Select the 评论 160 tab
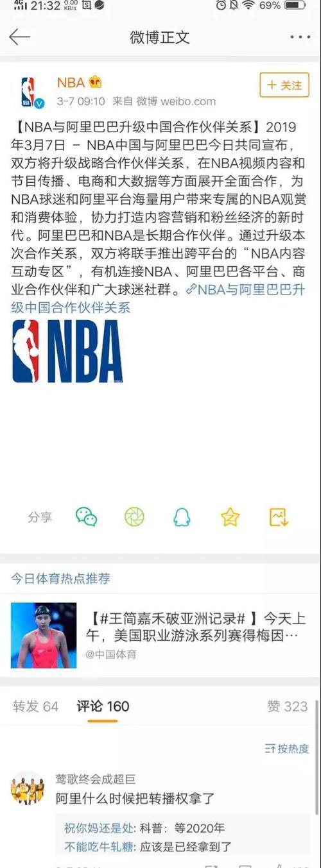 [103, 706]
